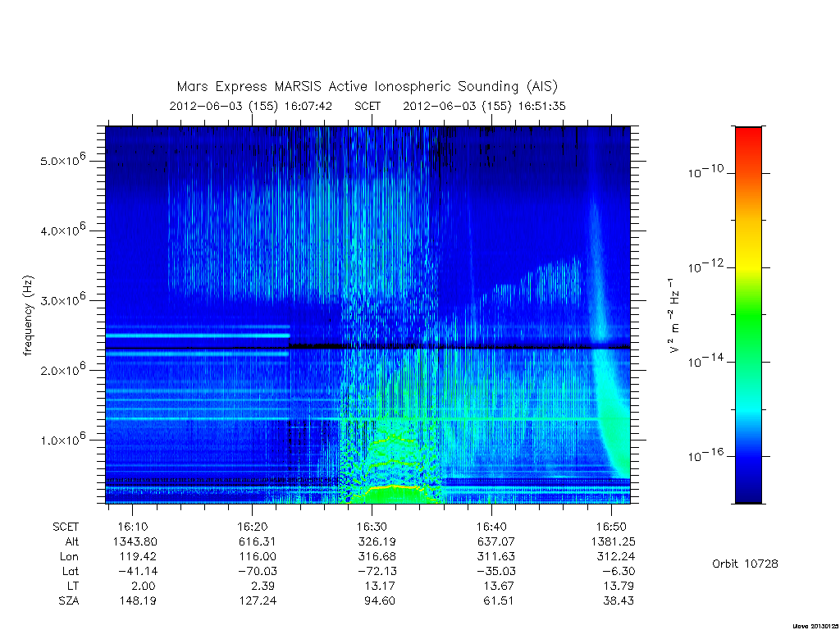Click the latitude value -6.30
This screenshot has width=840, height=630.
click(x=619, y=571)
